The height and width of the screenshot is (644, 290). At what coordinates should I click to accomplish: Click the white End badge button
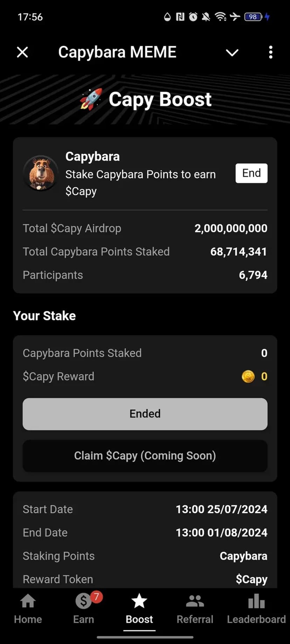click(251, 173)
